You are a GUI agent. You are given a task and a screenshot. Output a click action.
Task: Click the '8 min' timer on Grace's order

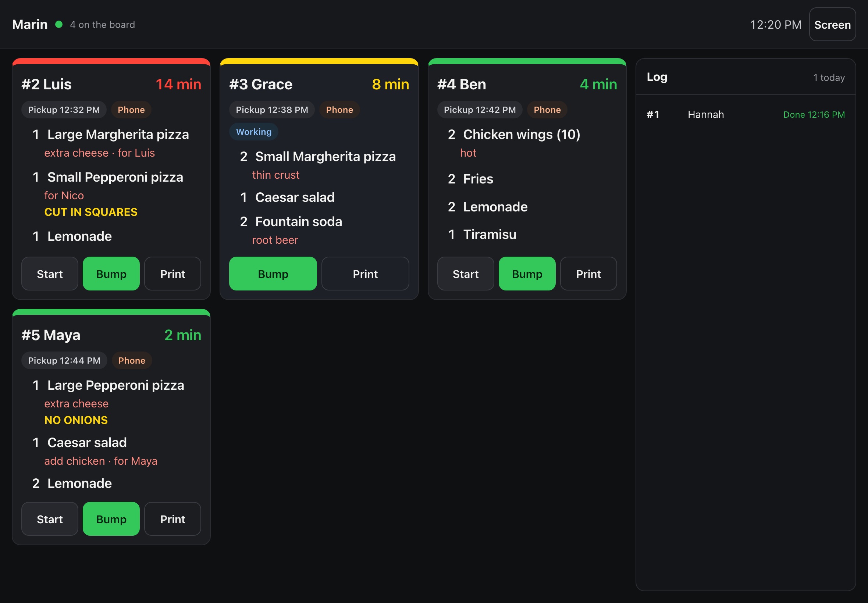pos(390,84)
